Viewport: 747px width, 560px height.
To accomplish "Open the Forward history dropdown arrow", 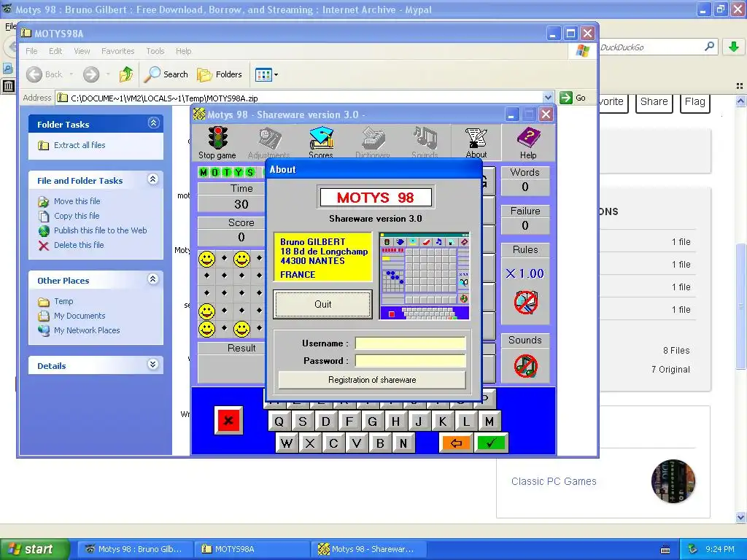I will point(108,74).
